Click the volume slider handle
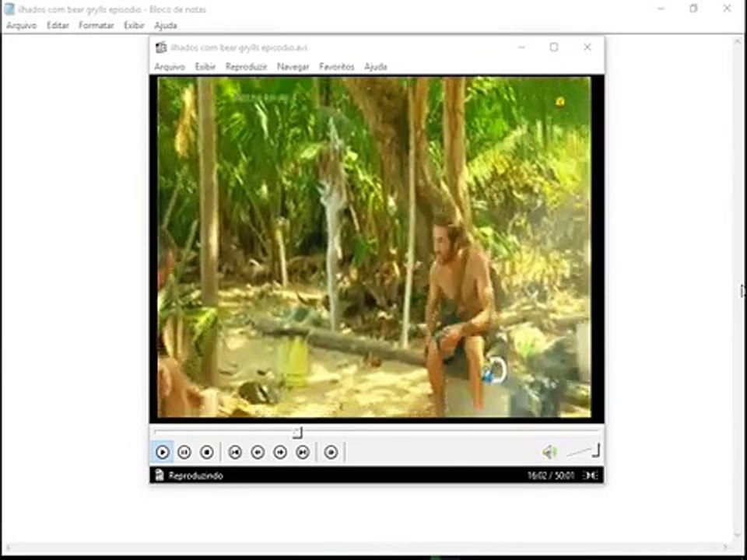 596,450
